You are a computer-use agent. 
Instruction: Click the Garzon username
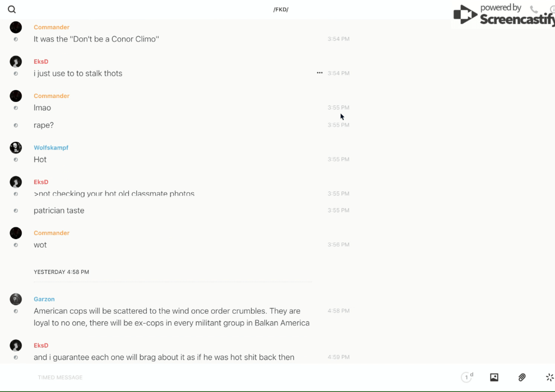pyautogui.click(x=44, y=299)
